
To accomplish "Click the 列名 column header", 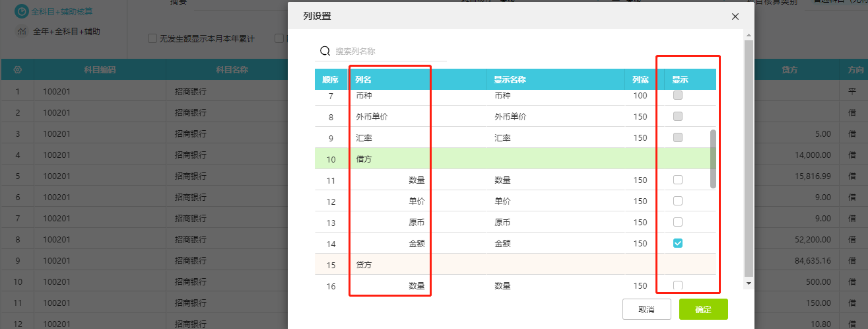I will [417, 79].
